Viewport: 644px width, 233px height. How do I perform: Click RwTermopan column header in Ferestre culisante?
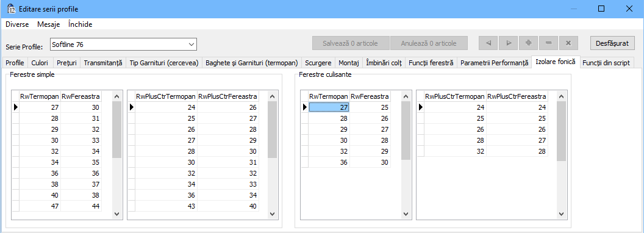click(329, 96)
